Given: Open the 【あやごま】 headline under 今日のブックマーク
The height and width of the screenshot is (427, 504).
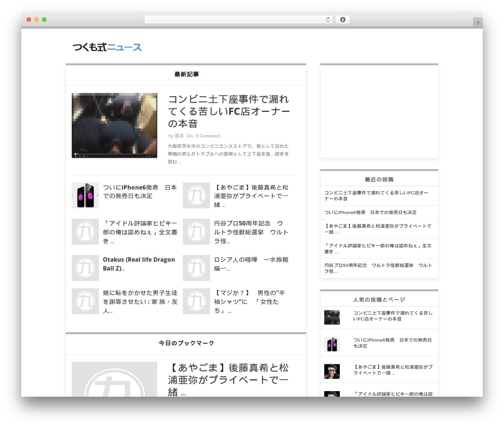Looking at the screenshot, I should click(x=228, y=379).
